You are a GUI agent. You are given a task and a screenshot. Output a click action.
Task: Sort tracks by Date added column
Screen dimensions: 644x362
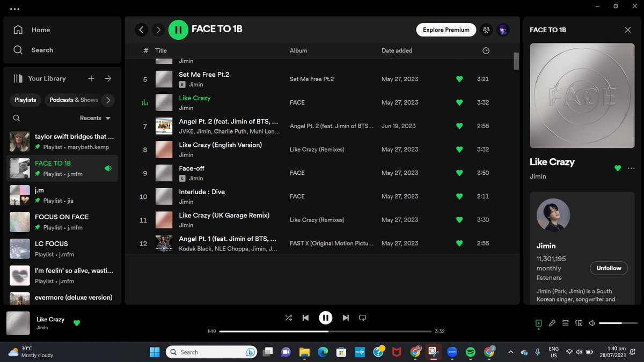point(397,50)
